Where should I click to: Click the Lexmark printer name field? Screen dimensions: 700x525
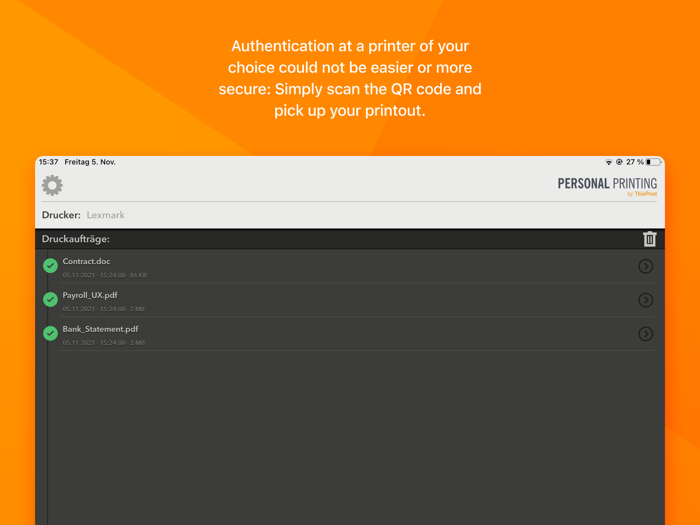click(x=105, y=215)
